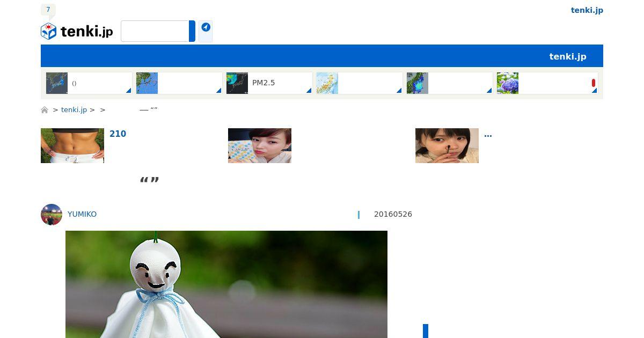The width and height of the screenshot is (644, 338).
Task: Click tenki.jp text in blue header bar
Action: click(x=568, y=56)
